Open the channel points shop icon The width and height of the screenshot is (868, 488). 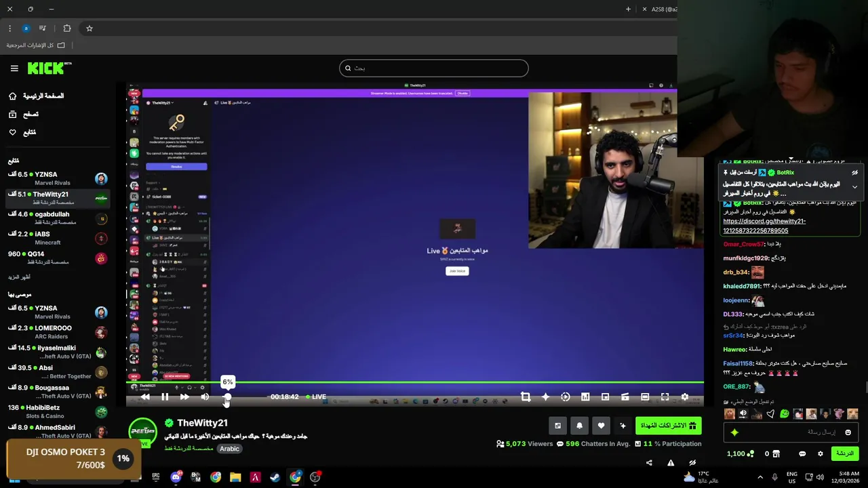click(776, 453)
